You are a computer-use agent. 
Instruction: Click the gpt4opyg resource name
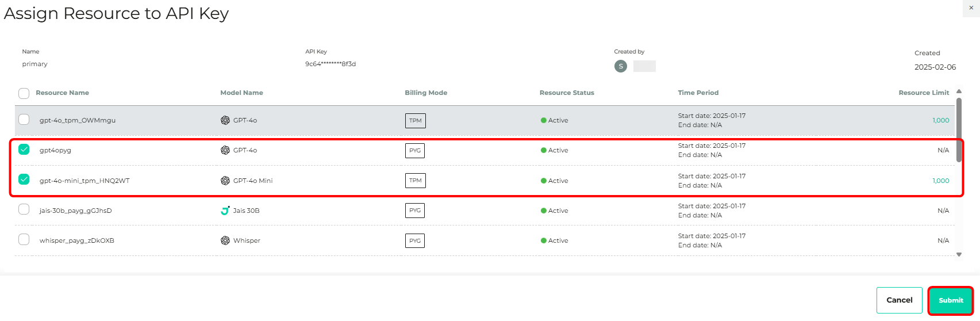pyautogui.click(x=55, y=150)
